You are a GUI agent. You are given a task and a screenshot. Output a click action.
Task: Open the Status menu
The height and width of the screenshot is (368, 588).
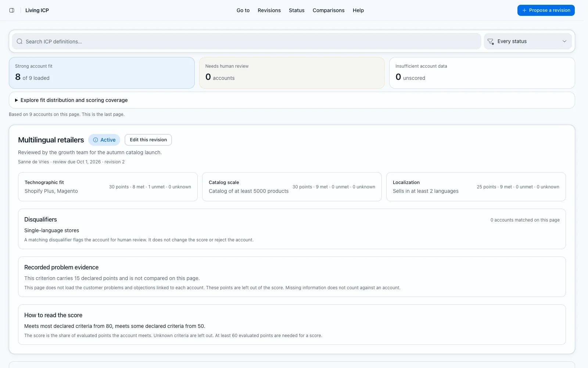(x=297, y=10)
